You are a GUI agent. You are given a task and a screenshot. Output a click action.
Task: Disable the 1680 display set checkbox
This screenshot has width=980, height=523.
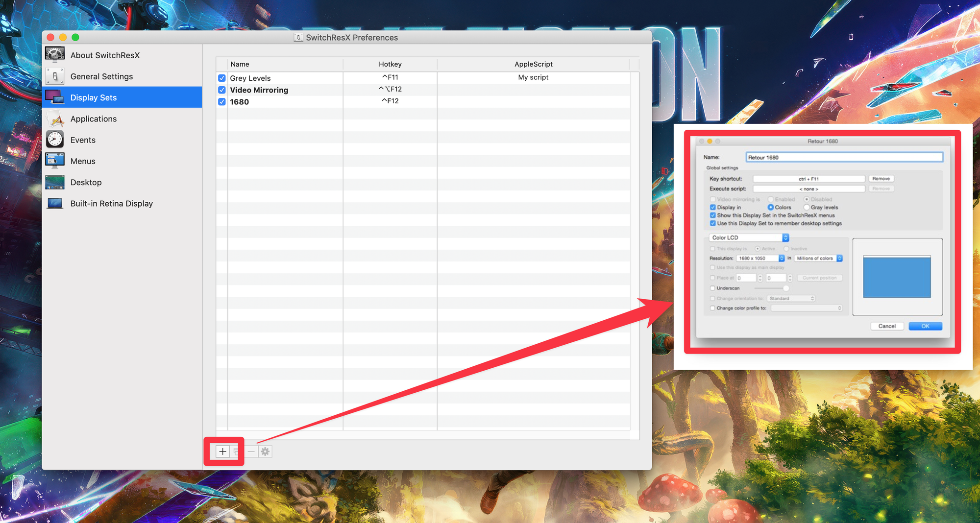point(222,101)
